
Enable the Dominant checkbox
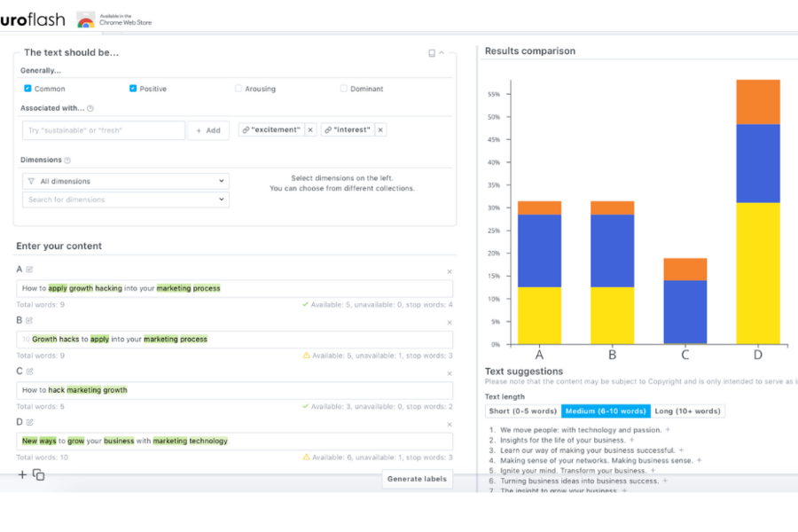(343, 89)
